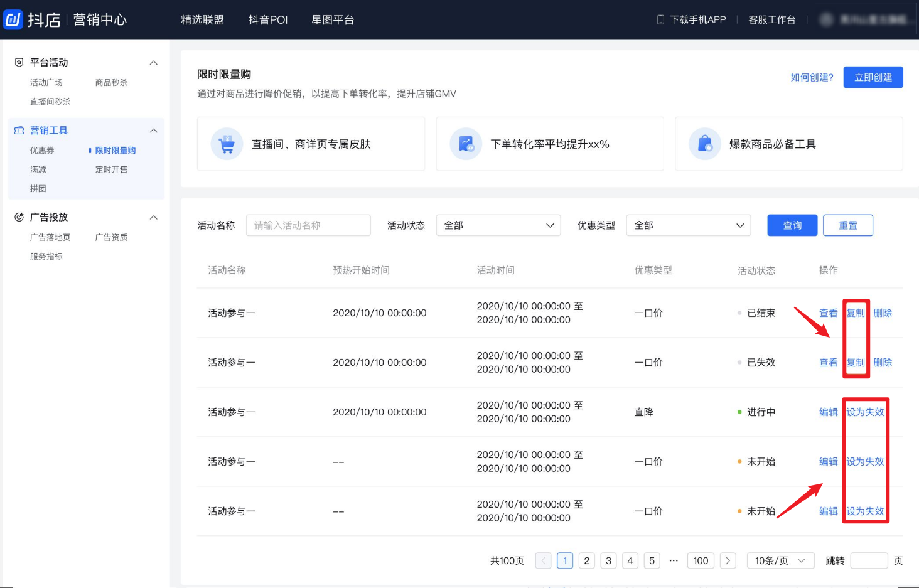Select 满减 in the sidebar
The width and height of the screenshot is (919, 588).
38,169
